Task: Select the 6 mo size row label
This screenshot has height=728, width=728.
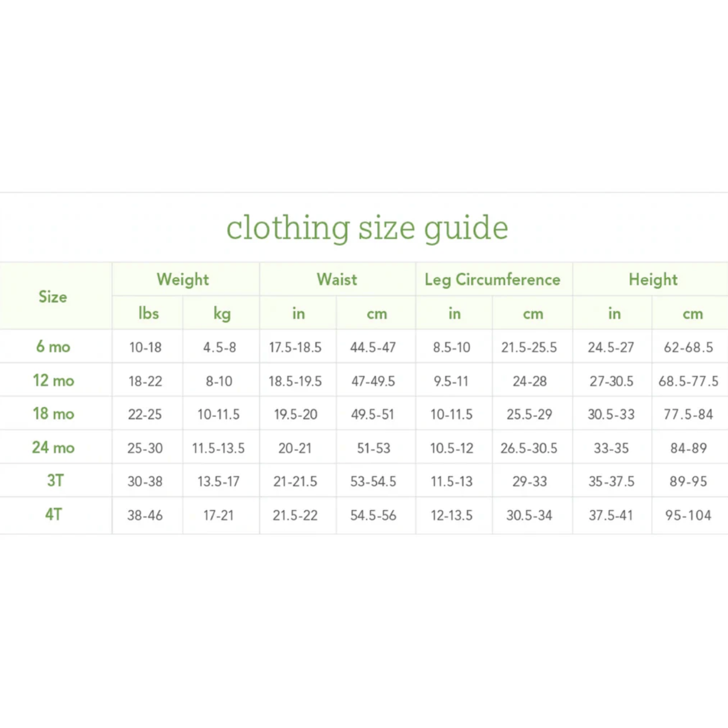Action: pyautogui.click(x=53, y=347)
